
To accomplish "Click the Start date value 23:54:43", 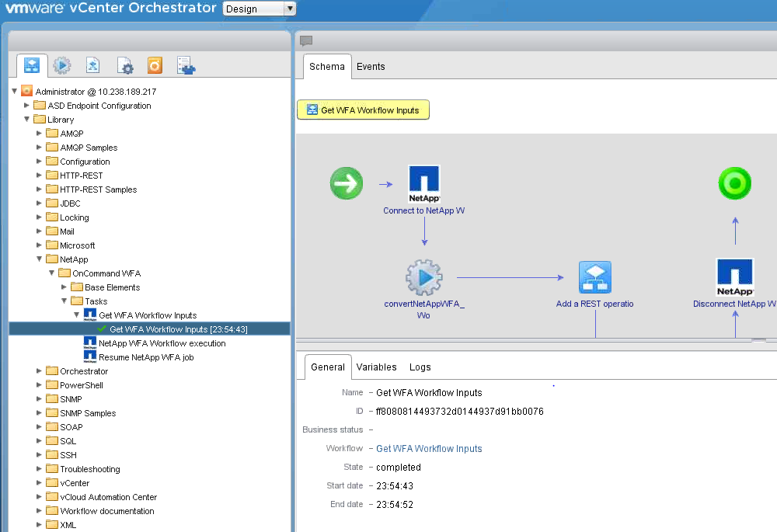I will 395,486.
